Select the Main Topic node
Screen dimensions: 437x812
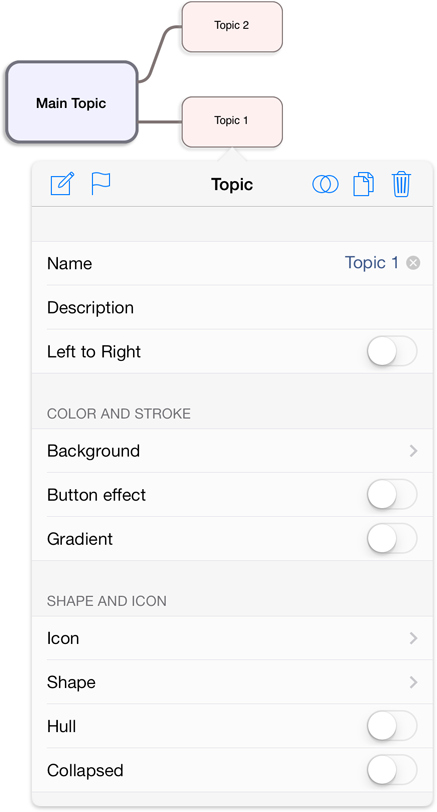point(72,102)
